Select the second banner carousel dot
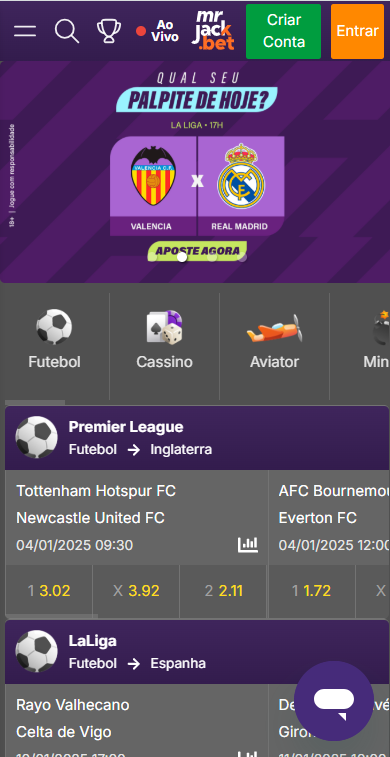Image resolution: width=390 pixels, height=757 pixels. 182,257
